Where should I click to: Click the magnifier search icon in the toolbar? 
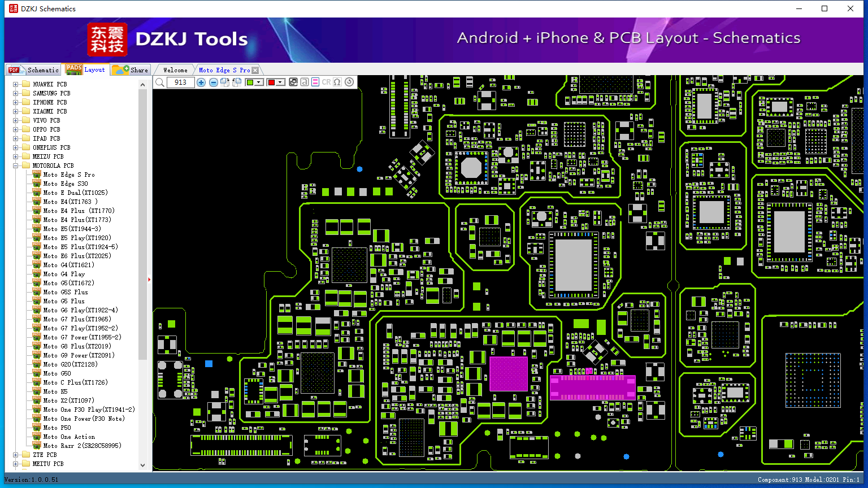(160, 82)
